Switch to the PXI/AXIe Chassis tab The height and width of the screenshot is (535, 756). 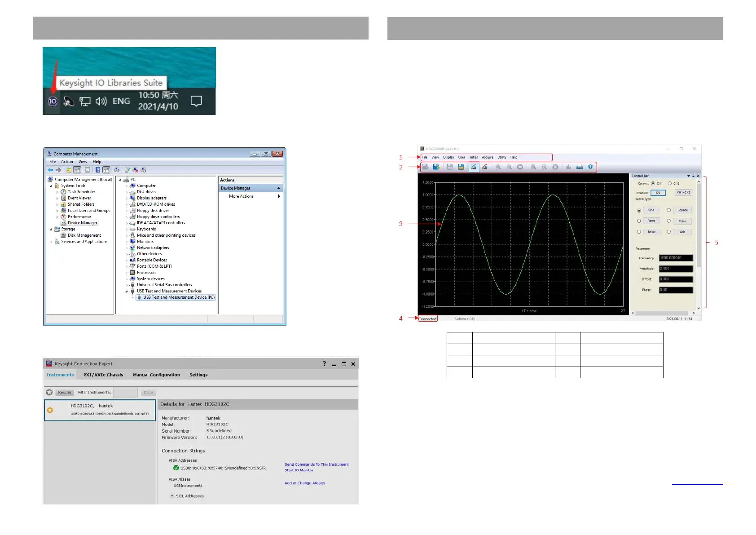tap(103, 375)
